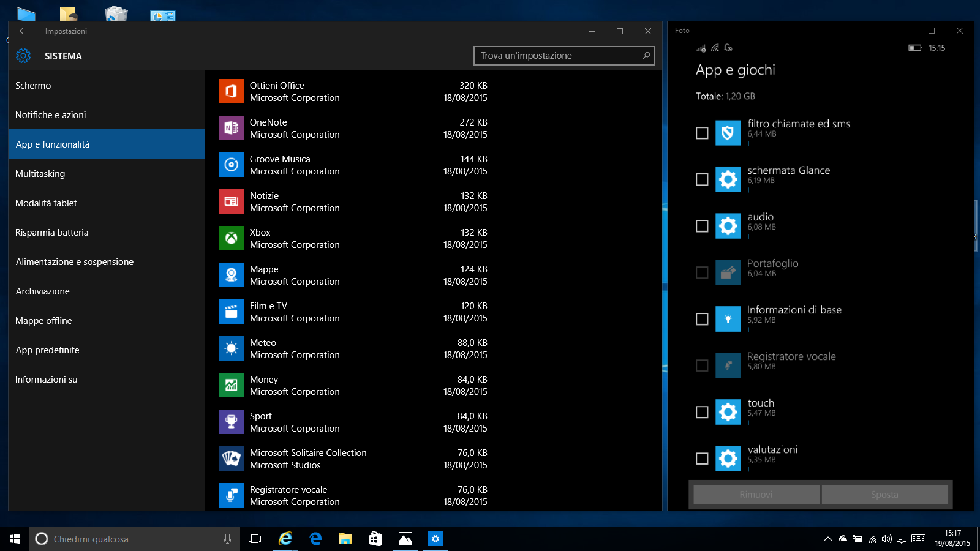Tick the audio checkbox
Viewport: 980px width, 551px height.
coord(702,226)
